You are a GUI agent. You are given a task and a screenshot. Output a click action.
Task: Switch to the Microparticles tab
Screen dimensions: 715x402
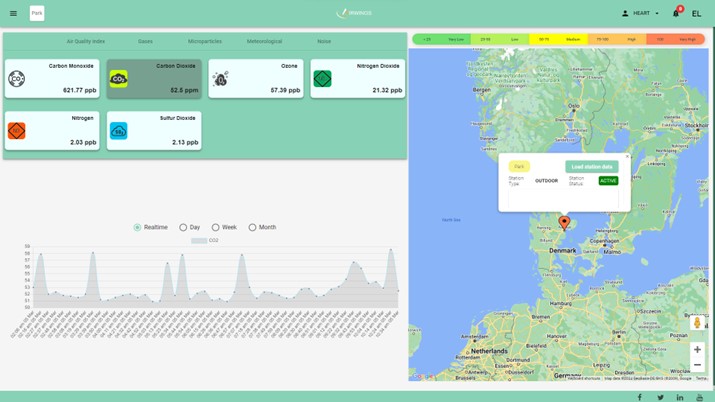click(205, 42)
